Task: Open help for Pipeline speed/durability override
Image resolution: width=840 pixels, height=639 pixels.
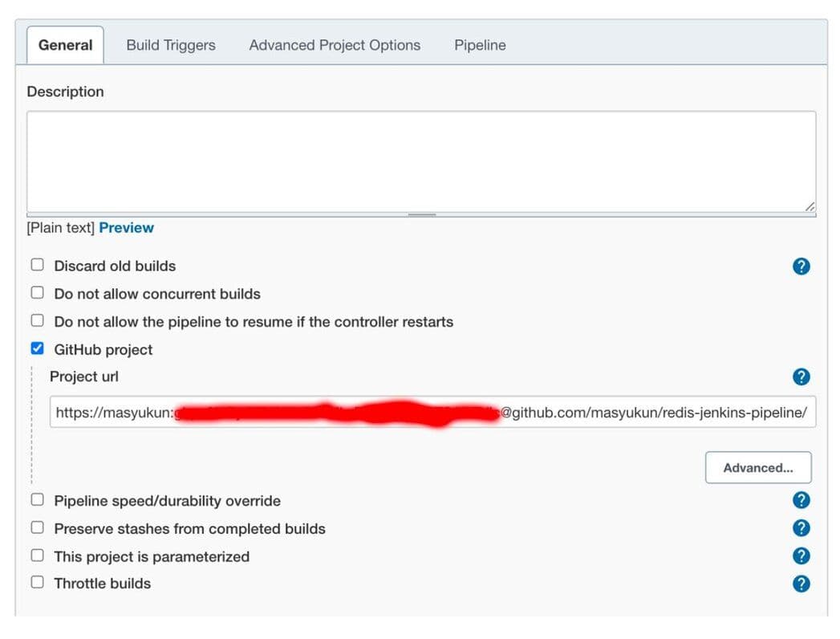Action: 801,499
